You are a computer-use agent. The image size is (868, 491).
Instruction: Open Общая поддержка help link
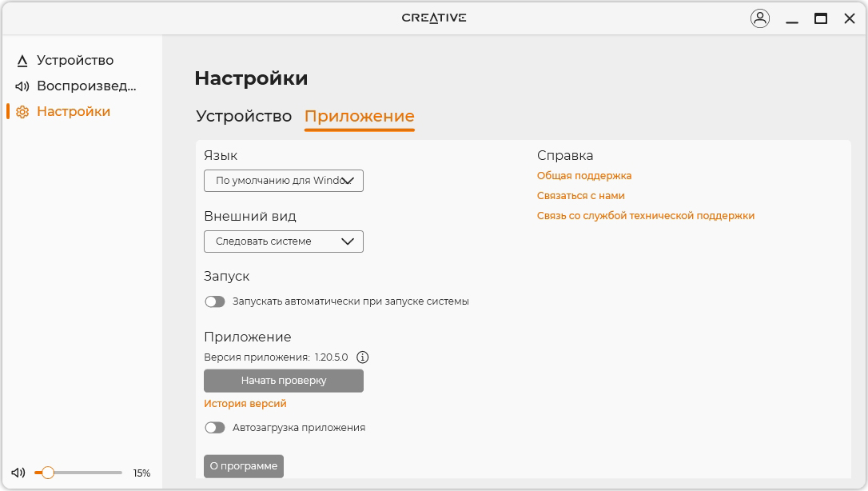pos(584,175)
